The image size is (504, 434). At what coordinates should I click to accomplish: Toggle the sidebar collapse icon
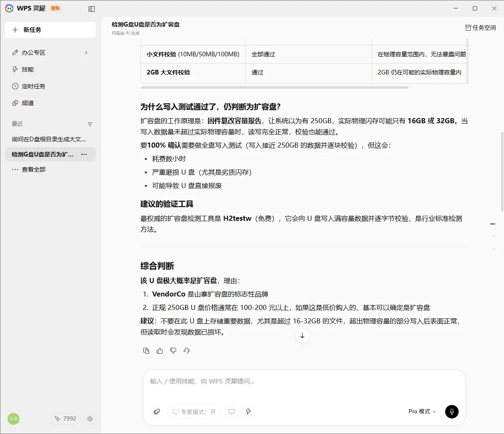(92, 9)
